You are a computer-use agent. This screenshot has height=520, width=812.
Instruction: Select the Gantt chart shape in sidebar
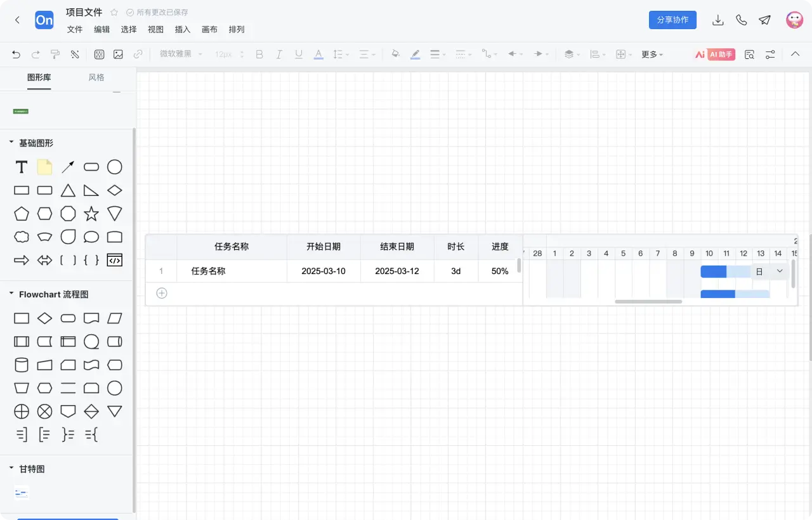[21, 492]
